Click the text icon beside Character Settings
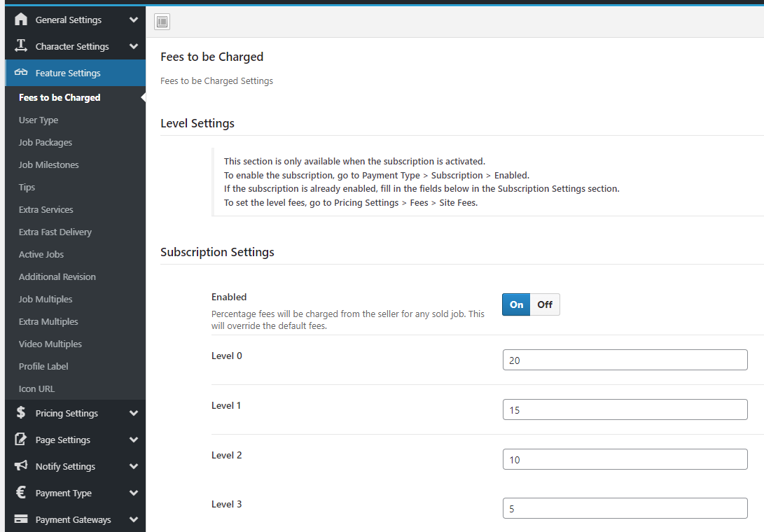The width and height of the screenshot is (764, 532). point(21,45)
